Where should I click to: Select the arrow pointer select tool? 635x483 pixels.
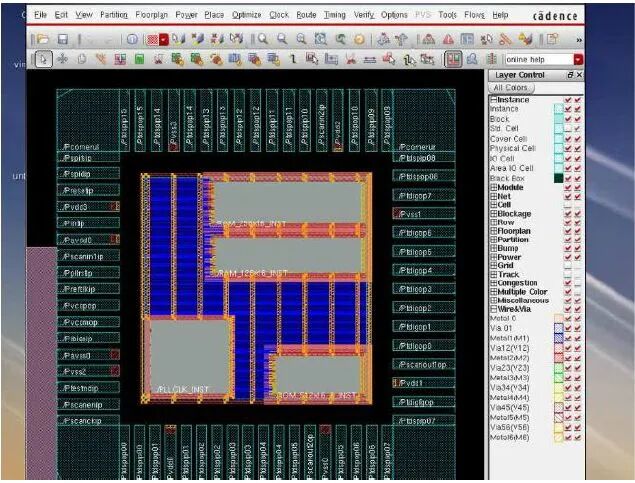point(43,59)
